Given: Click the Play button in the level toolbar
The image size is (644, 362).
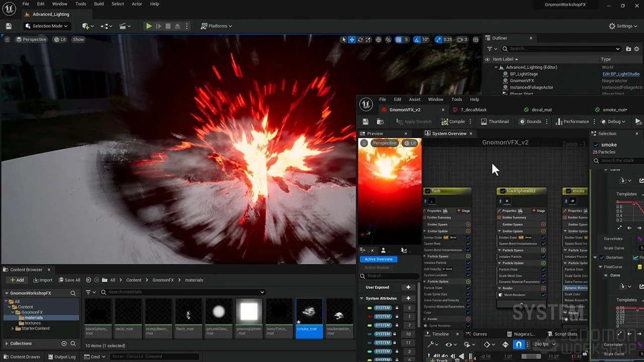Looking at the screenshot, I should click(148, 26).
